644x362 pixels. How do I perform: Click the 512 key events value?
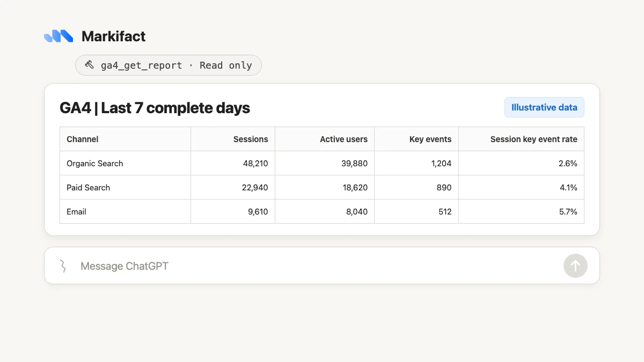tap(445, 211)
